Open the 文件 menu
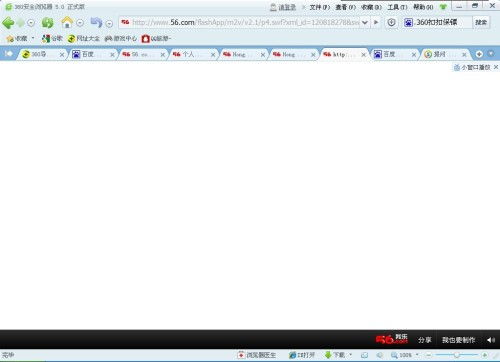This screenshot has width=500, height=362. tap(320, 7)
